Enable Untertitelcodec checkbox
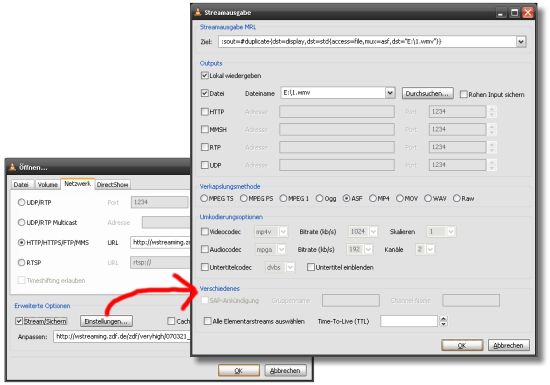This screenshot has width=550, height=385. click(x=204, y=267)
